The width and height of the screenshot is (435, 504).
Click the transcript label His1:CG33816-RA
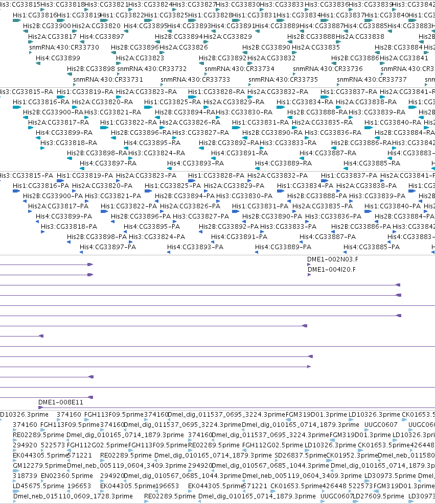click(x=41, y=102)
